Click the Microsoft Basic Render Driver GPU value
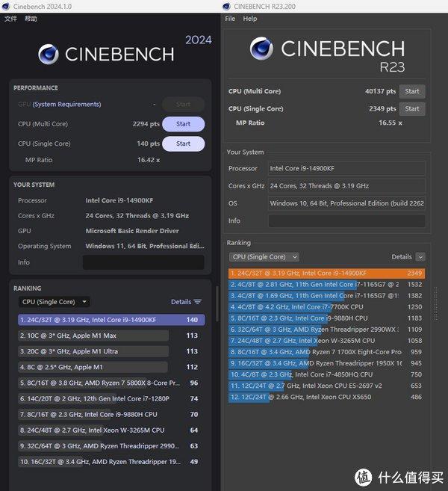Image resolution: width=448 pixels, height=491 pixels. tap(132, 231)
